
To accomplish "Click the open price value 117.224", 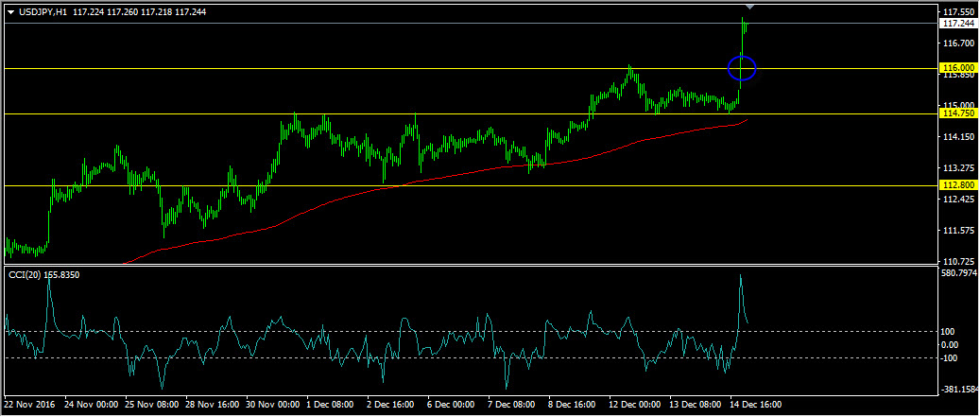I will [x=89, y=12].
